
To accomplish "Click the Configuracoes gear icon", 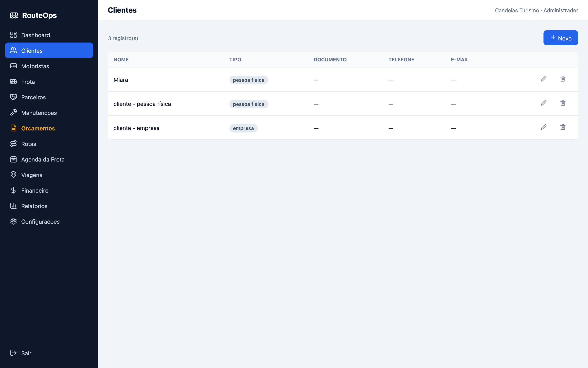I will click(x=13, y=221).
